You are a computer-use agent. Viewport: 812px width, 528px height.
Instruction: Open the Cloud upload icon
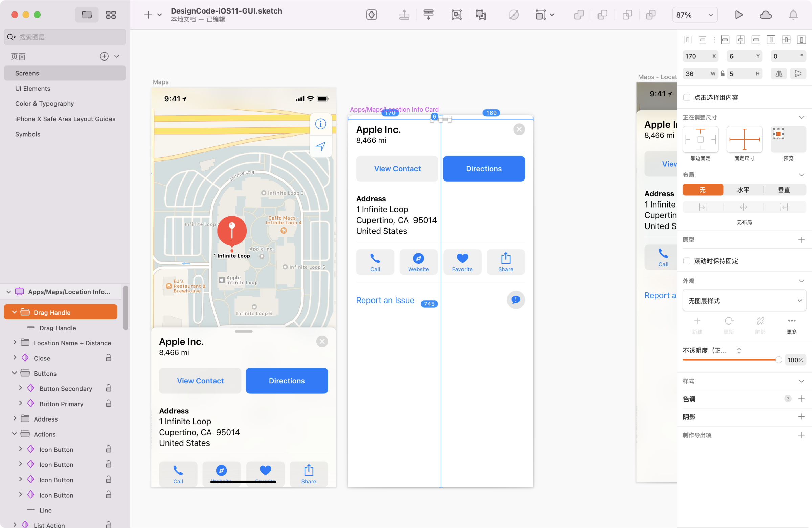(x=766, y=15)
